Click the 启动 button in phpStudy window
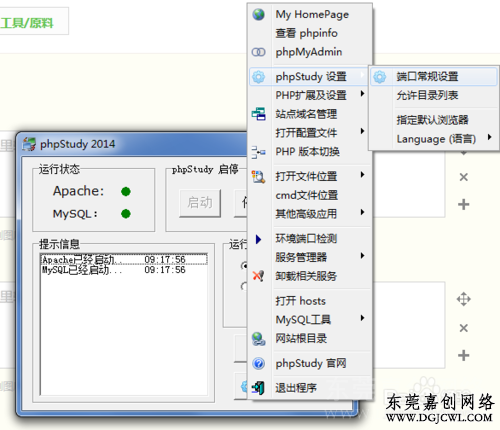Viewport: 500px width, 430px height. 200,203
